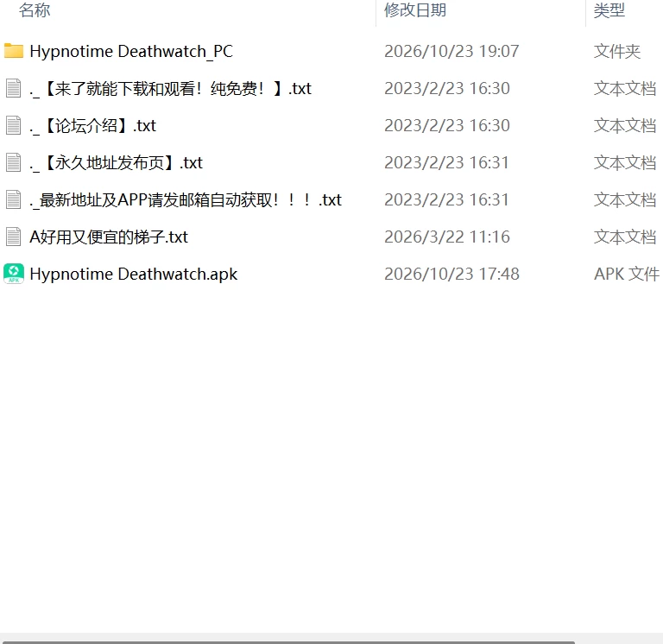The image size is (663, 644).
Task: Select the file name Hypnotime Deathwatch_PC
Action: point(131,52)
